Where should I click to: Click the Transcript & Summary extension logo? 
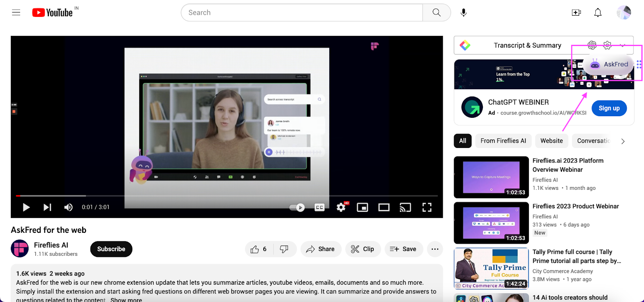(x=465, y=45)
